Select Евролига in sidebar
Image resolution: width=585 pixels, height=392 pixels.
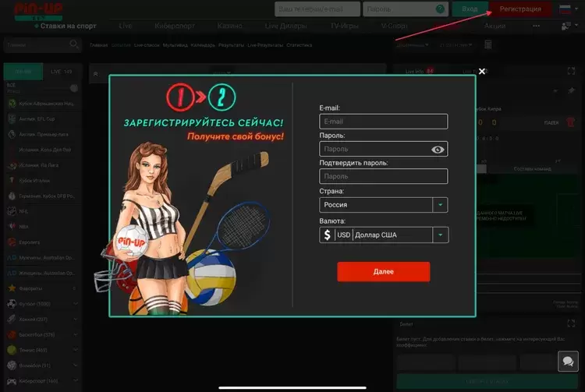[x=42, y=242]
